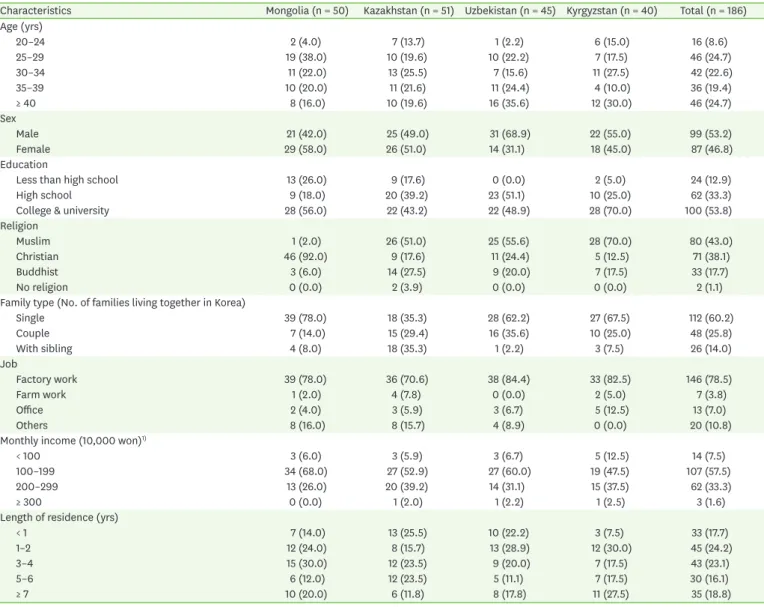764x607 pixels.
Task: Select the 'Mongolia (n = 50)' header
Action: [307, 11]
